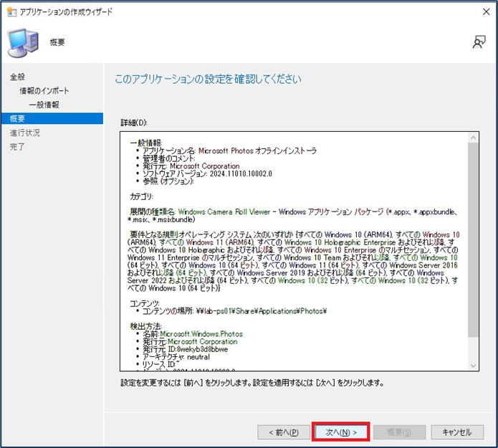Click the 一般情報: heading in details box
The image size is (498, 448).
click(146, 143)
